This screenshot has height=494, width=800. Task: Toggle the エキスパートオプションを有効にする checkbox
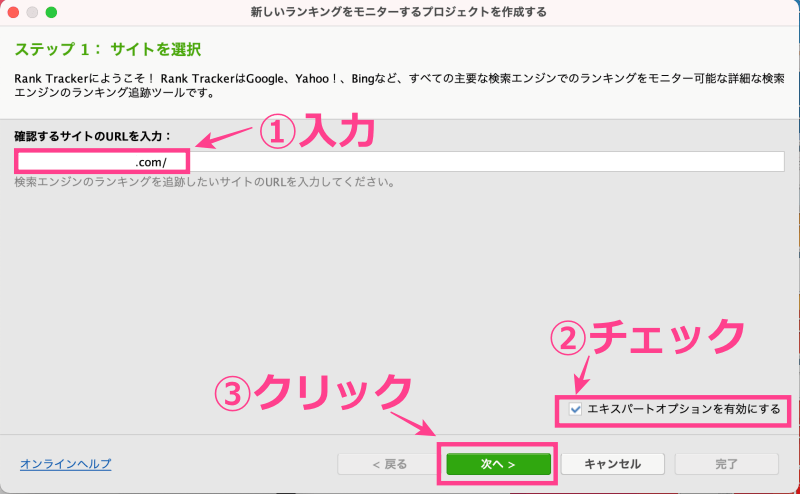coord(576,409)
